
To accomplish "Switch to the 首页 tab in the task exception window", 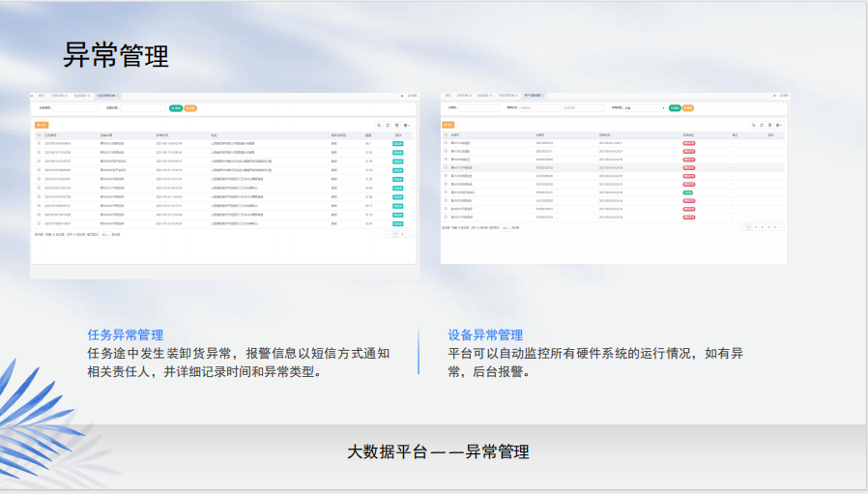I will pyautogui.click(x=42, y=96).
